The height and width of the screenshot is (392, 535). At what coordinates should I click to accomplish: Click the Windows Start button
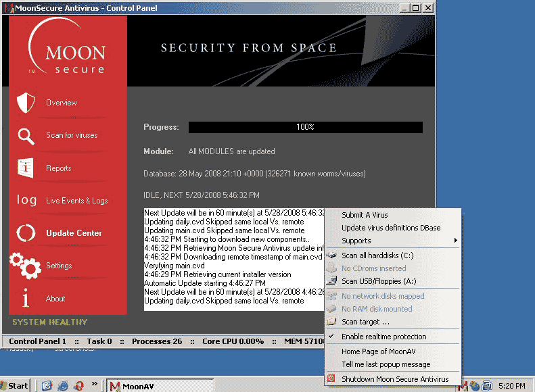15,385
